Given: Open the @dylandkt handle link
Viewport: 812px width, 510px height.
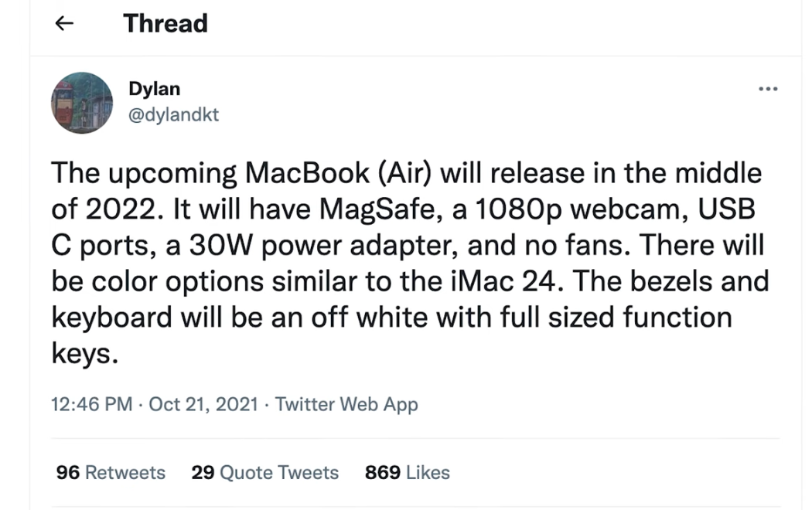Looking at the screenshot, I should (173, 114).
